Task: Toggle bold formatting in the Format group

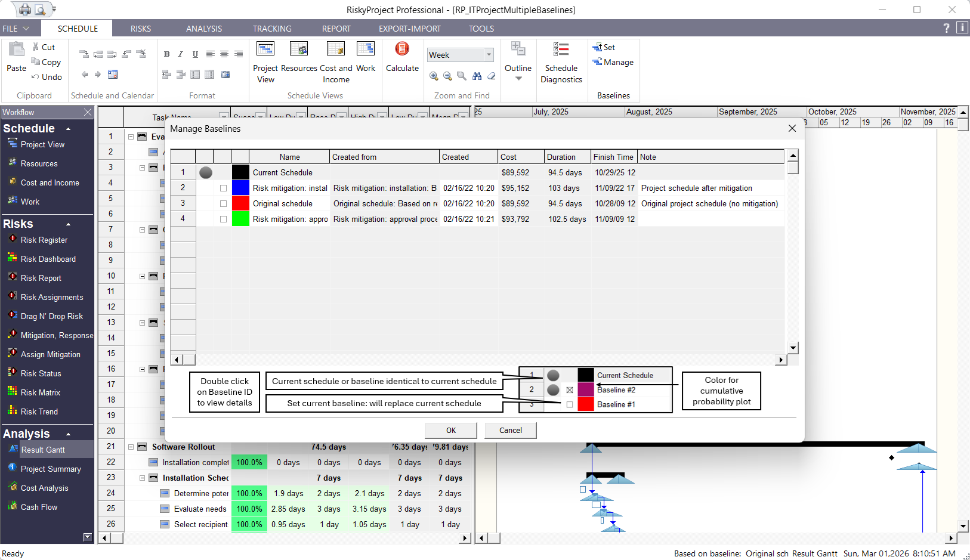Action: pos(167,54)
